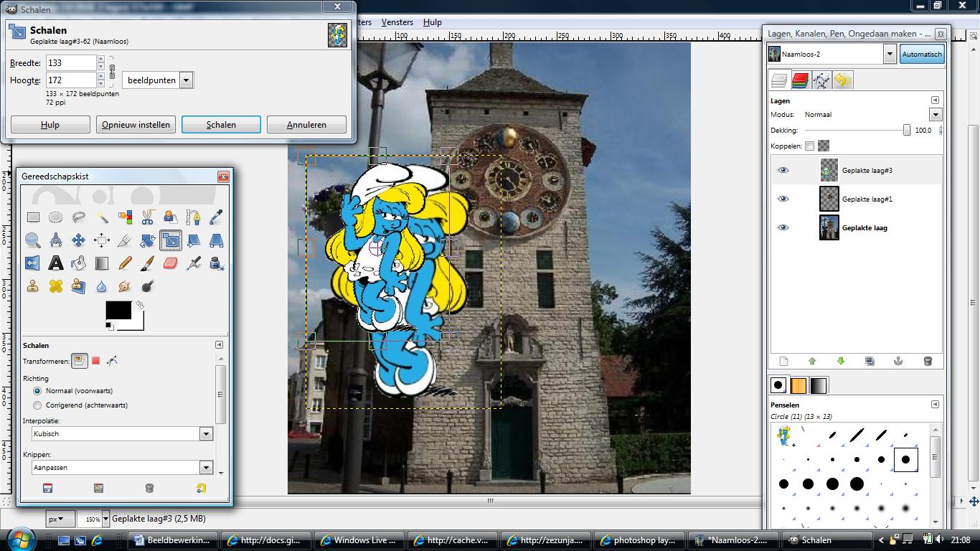Click the Hulp button in Schalen dialog
This screenshot has width=980, height=551.
pyautogui.click(x=50, y=124)
